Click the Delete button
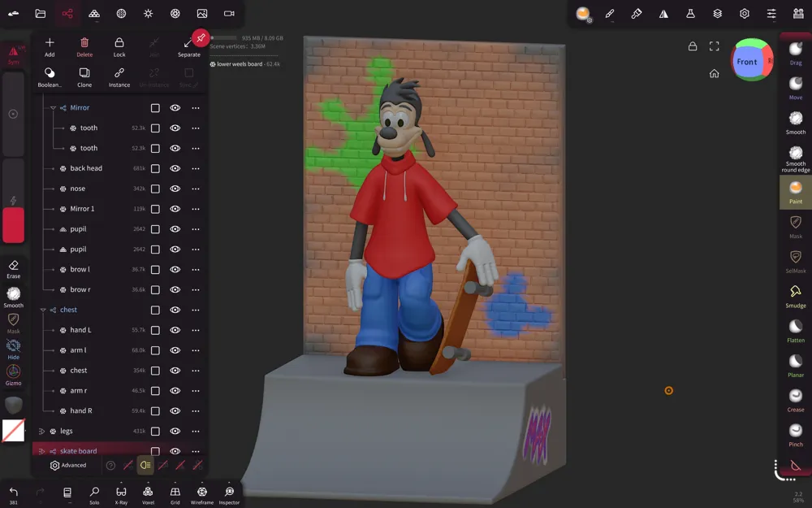The image size is (812, 508). 84,46
